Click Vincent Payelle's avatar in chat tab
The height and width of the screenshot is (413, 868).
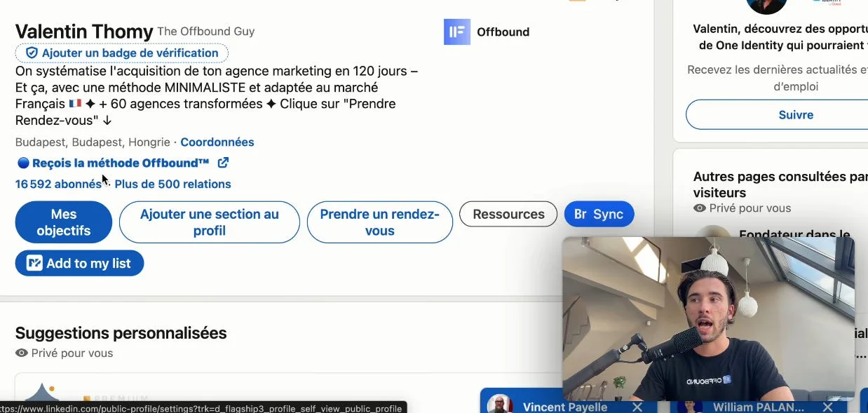[500, 404]
